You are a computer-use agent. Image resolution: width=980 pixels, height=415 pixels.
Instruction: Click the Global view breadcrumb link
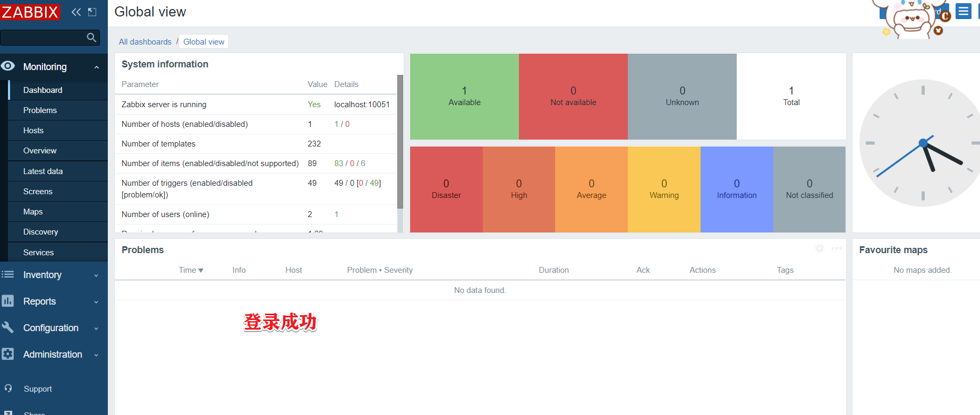pyautogui.click(x=204, y=42)
